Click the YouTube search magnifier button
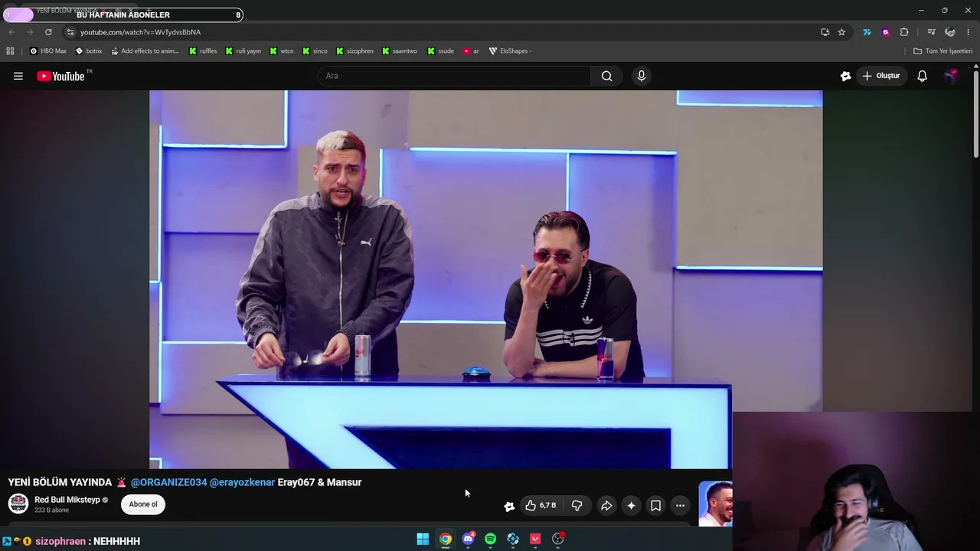The height and width of the screenshot is (551, 980). (606, 76)
